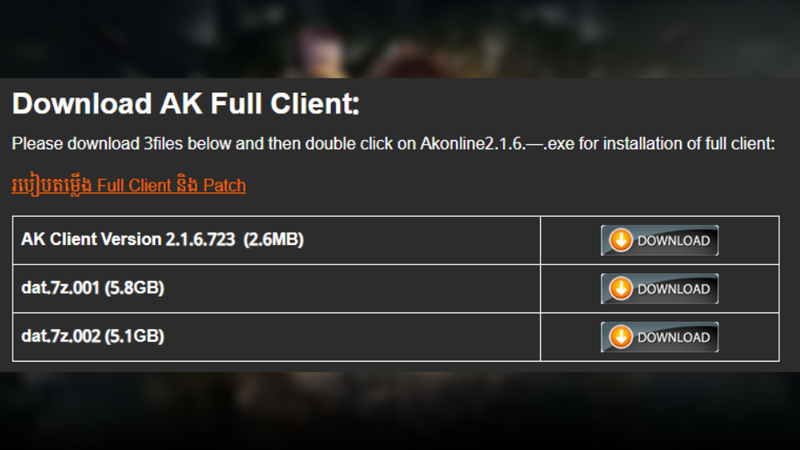
Task: Click the orange arrow icon for AK Client
Action: point(621,241)
